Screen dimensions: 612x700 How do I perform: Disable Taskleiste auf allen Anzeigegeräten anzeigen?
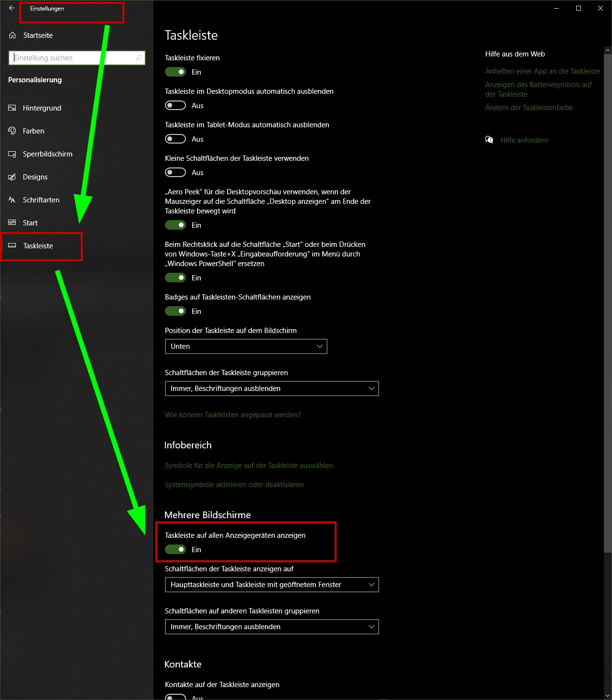pyautogui.click(x=175, y=549)
